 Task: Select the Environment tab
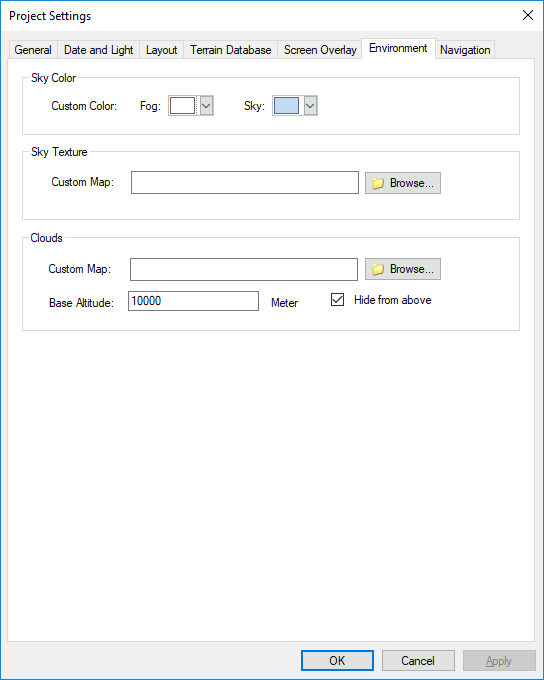click(x=398, y=48)
